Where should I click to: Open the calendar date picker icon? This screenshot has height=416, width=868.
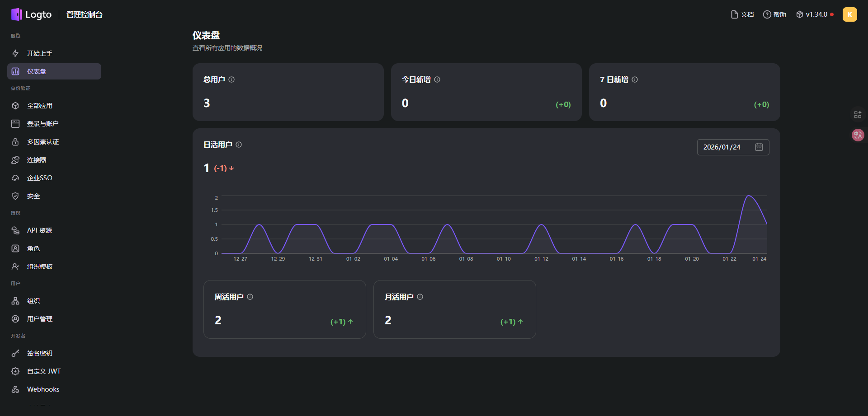click(x=759, y=147)
